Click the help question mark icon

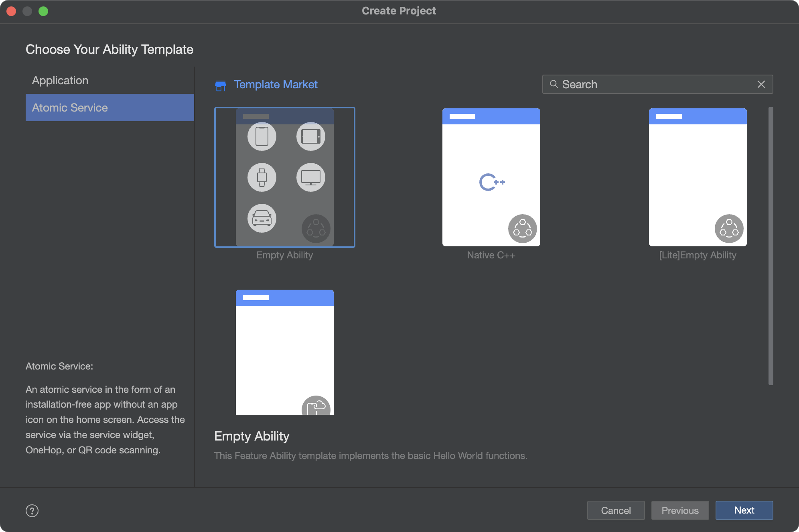click(32, 511)
